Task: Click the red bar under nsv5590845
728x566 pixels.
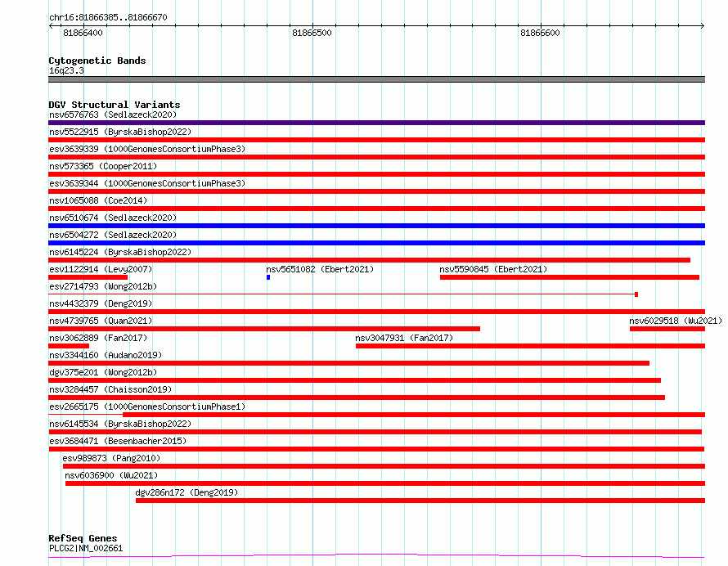Action: pos(569,277)
